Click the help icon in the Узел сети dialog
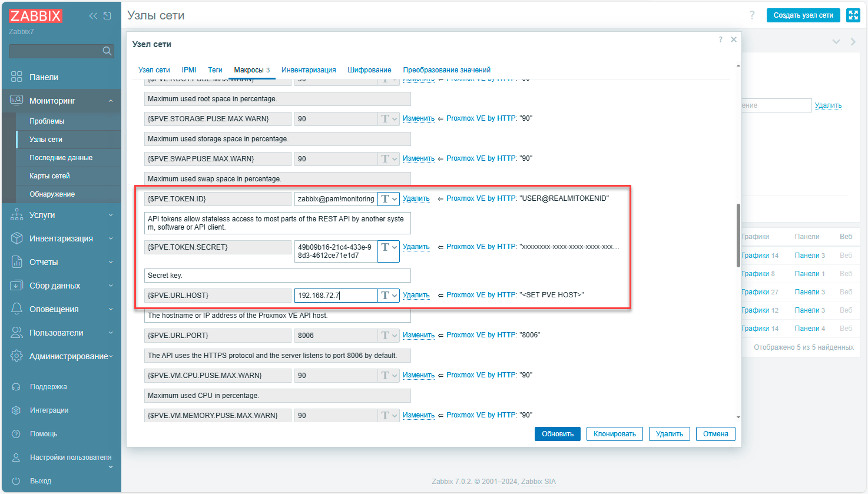 click(x=720, y=39)
